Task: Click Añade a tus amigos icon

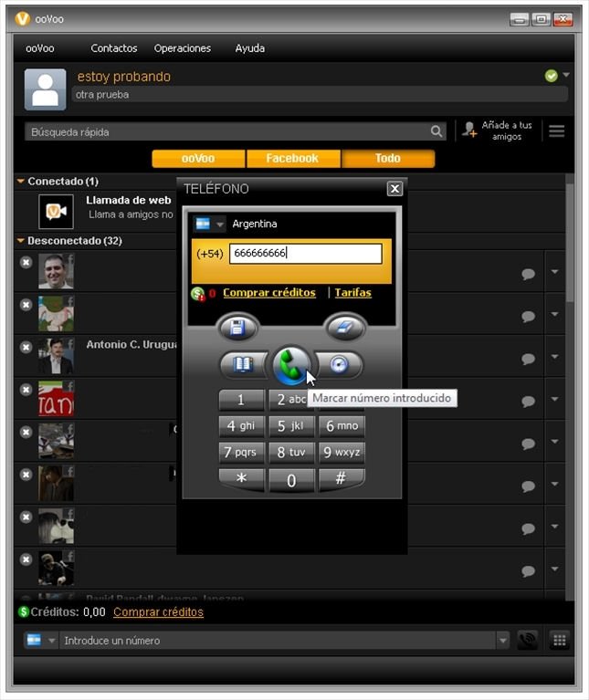Action: point(469,130)
